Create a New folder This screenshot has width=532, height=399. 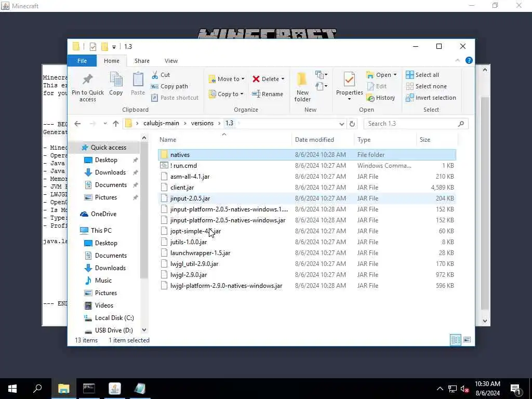pos(302,87)
